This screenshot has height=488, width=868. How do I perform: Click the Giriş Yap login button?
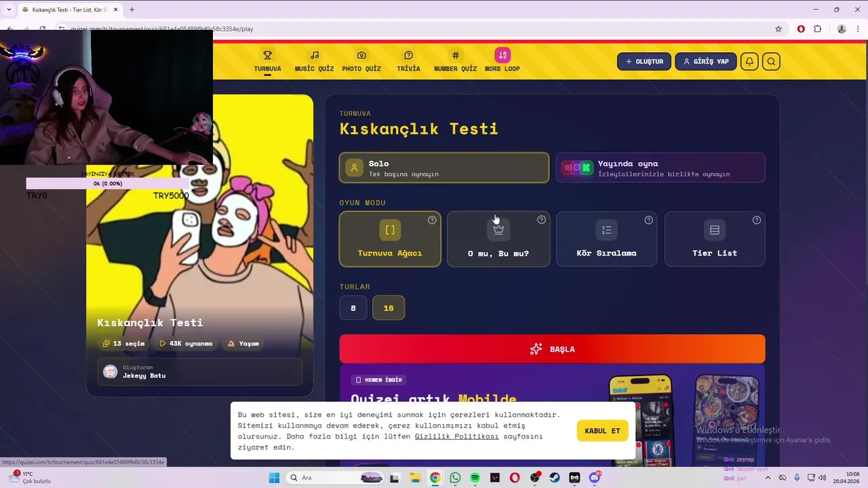coord(705,62)
